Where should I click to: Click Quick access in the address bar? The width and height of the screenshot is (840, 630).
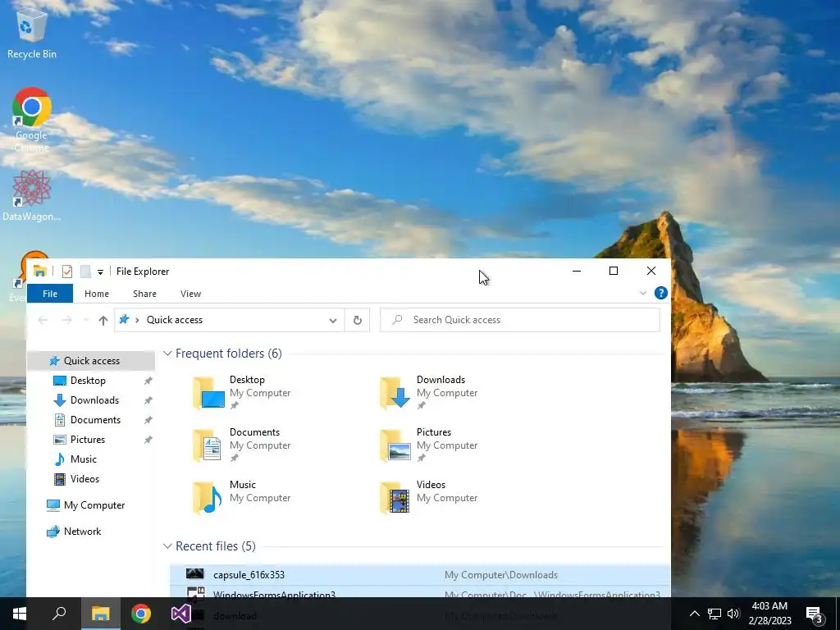pos(175,320)
